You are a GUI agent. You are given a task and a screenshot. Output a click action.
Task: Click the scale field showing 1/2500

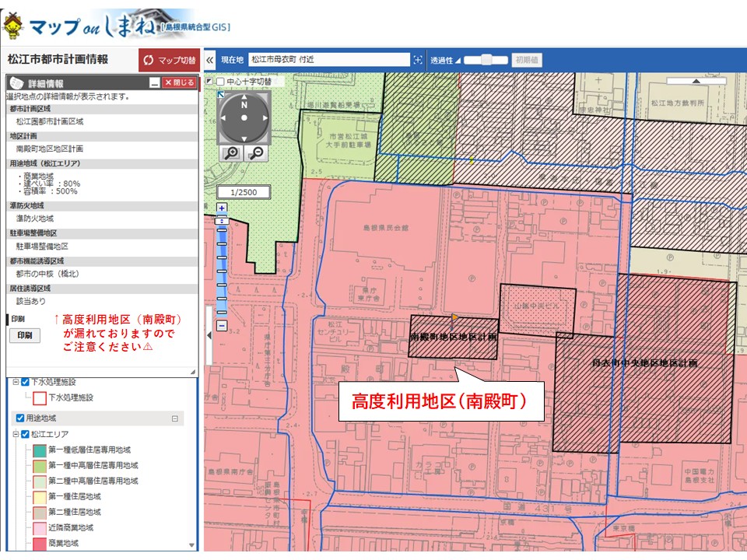244,192
